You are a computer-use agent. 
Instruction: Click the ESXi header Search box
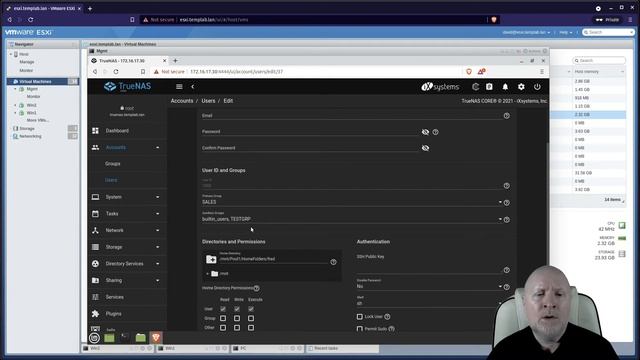pos(608,32)
